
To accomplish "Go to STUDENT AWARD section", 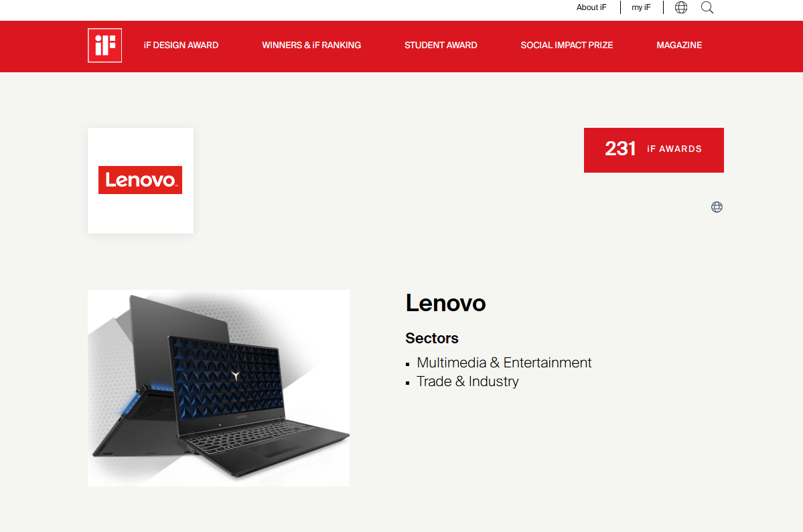I will [441, 45].
